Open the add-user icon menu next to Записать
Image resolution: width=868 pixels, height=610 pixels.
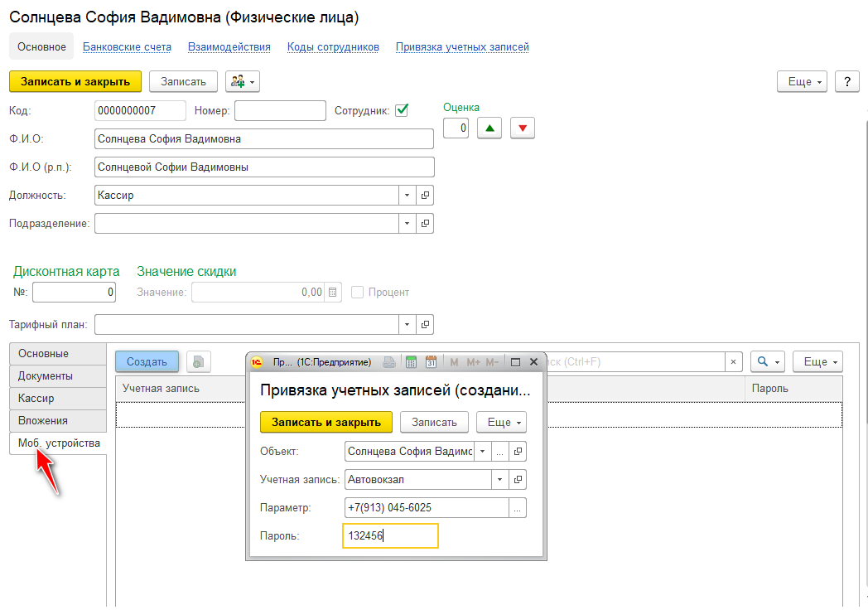click(242, 81)
